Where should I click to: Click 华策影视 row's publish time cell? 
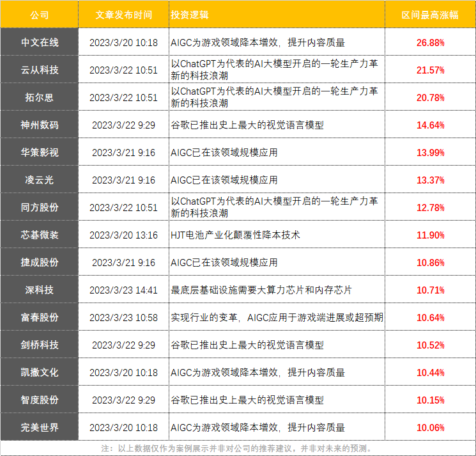click(123, 152)
